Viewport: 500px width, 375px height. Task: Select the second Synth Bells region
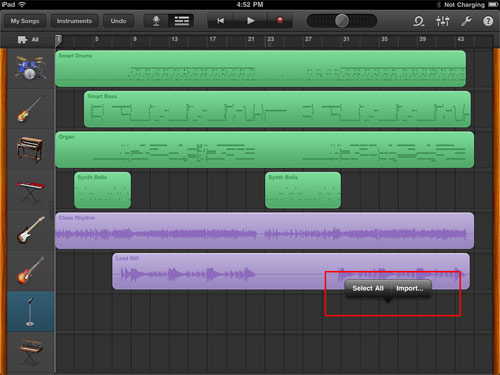pos(303,190)
